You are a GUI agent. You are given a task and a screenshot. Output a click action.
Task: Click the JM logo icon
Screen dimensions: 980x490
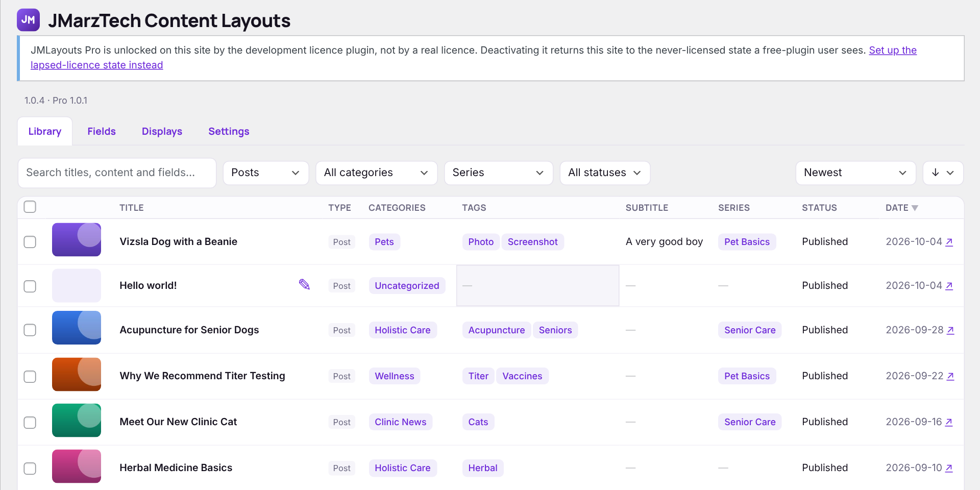pyautogui.click(x=28, y=20)
